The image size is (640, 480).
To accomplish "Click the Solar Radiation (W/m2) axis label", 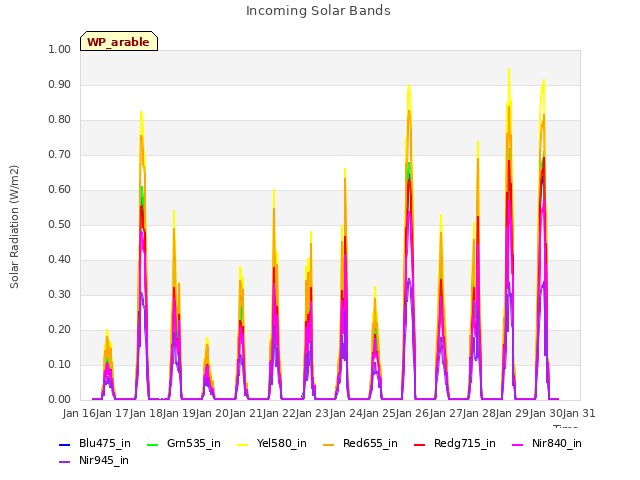I will click(x=14, y=227).
